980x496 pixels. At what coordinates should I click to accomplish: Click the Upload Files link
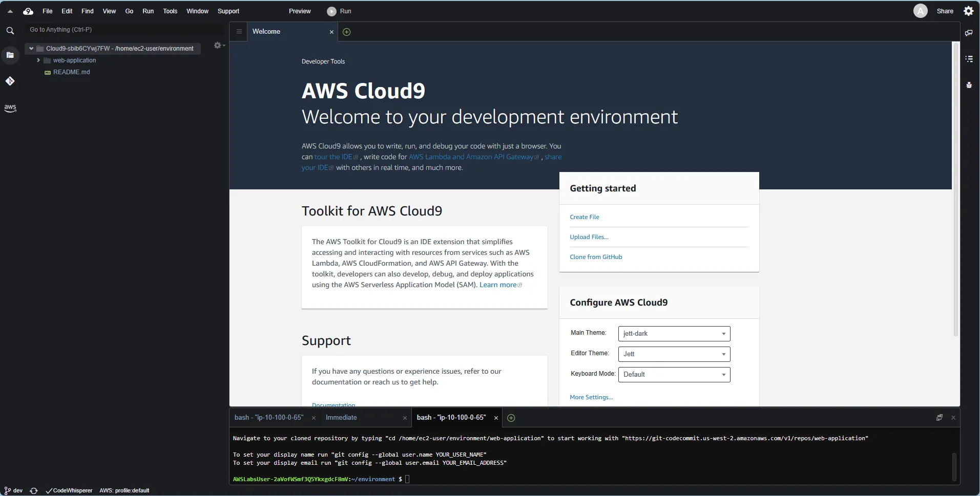tap(589, 237)
